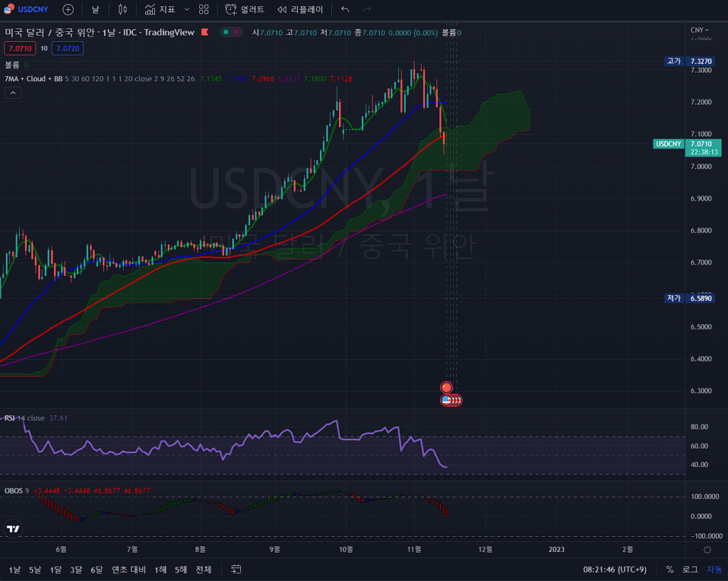Open the candlestick chart style selector
The width and height of the screenshot is (728, 581).
coord(122,9)
